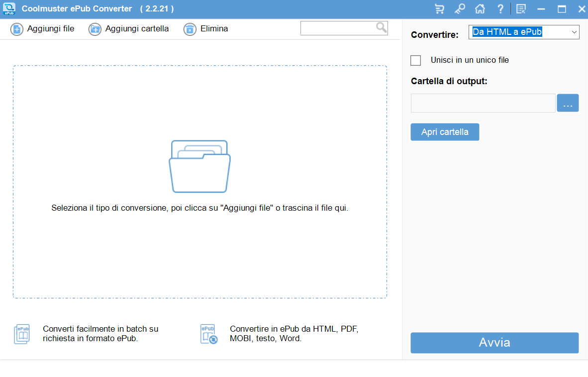Browse output folder with the ... button

568,103
